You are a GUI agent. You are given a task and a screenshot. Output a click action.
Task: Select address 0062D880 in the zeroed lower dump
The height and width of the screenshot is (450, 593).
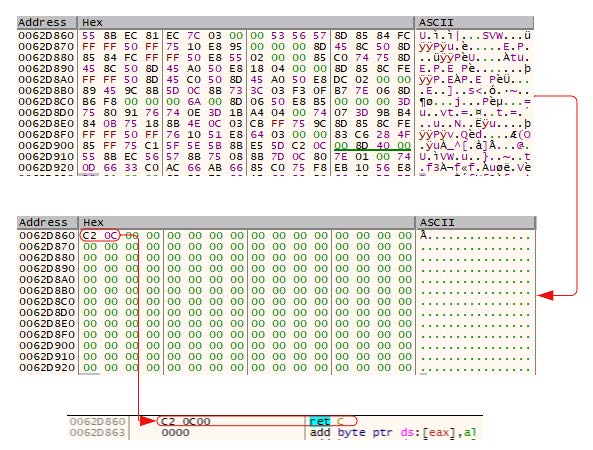coord(47,258)
